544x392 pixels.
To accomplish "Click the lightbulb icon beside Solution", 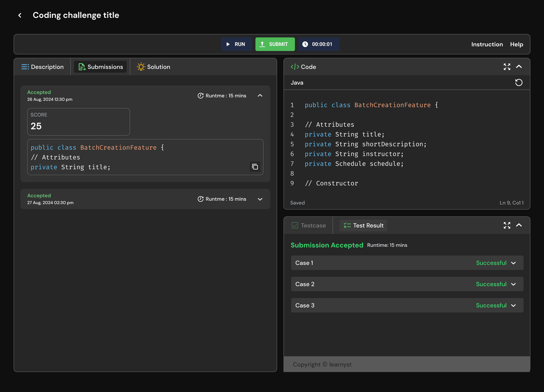I will pos(141,67).
